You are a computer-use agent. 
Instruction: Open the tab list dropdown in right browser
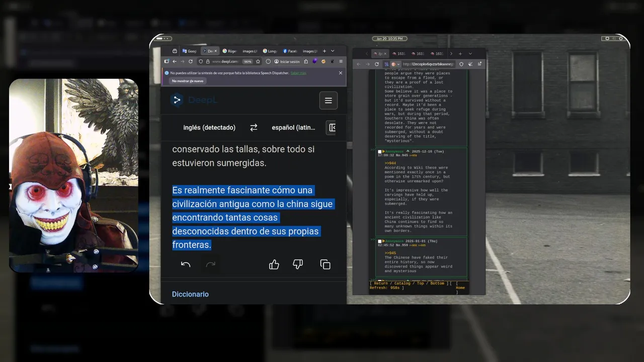[x=470, y=54]
